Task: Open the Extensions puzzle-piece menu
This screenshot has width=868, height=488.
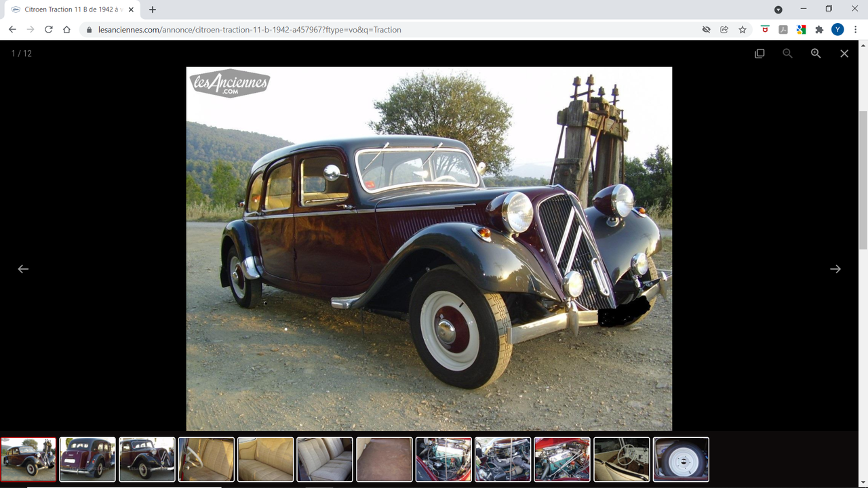Action: pos(819,30)
